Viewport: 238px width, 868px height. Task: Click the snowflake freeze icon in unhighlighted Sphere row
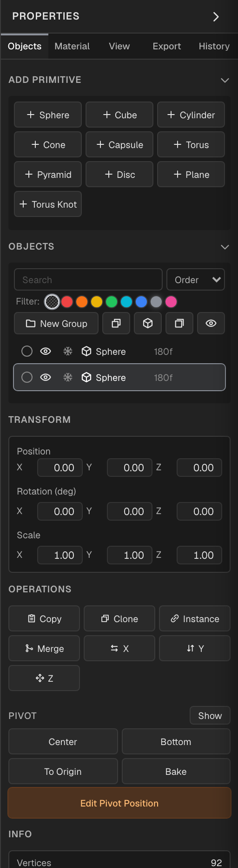point(68,351)
